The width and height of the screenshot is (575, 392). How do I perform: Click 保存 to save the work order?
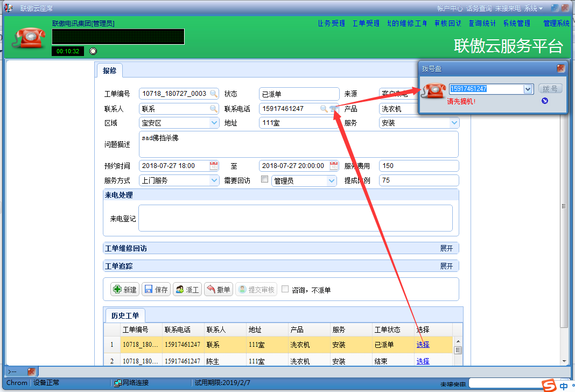tap(156, 290)
